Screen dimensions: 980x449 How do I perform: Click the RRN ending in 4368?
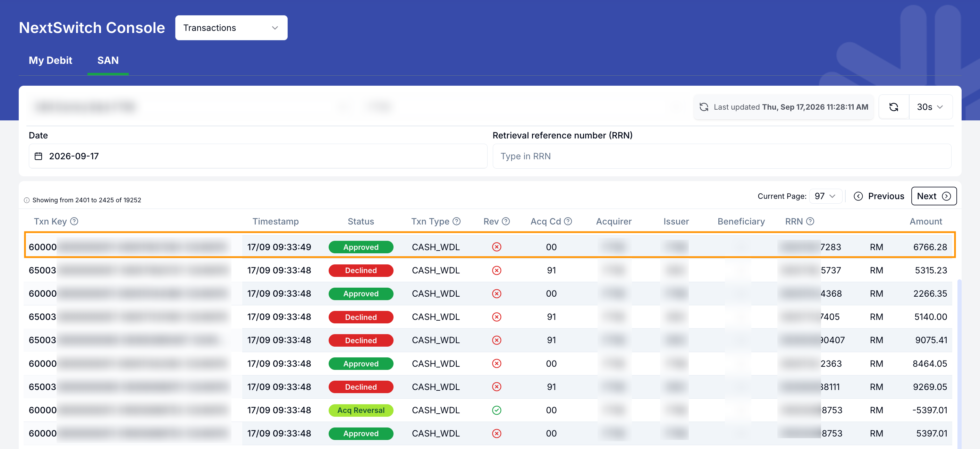[x=810, y=293]
